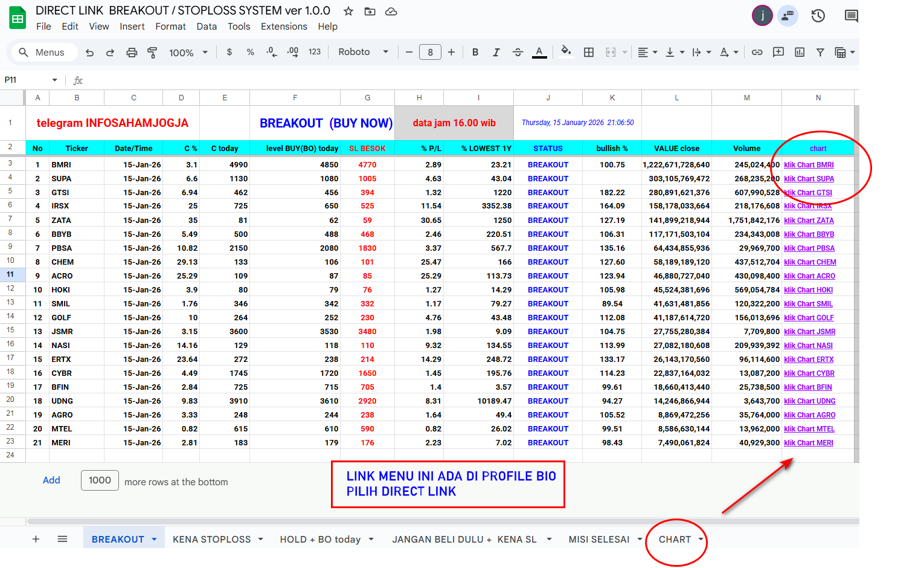924x568 pixels.
Task: Open the comments history icon
Action: point(851,16)
